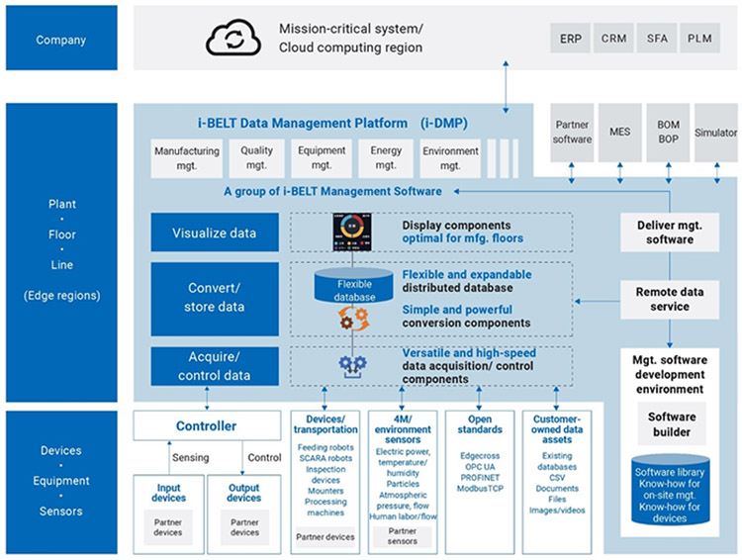Click the Controller box
The height and width of the screenshot is (560, 742).
206,426
